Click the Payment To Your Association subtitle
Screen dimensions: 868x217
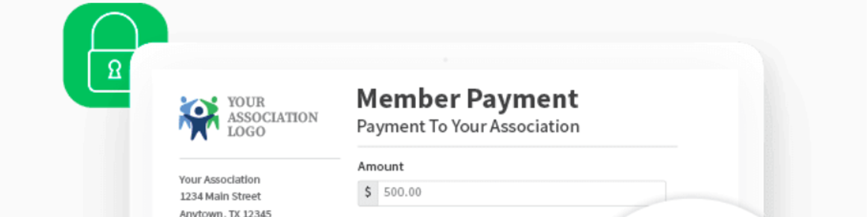468,127
